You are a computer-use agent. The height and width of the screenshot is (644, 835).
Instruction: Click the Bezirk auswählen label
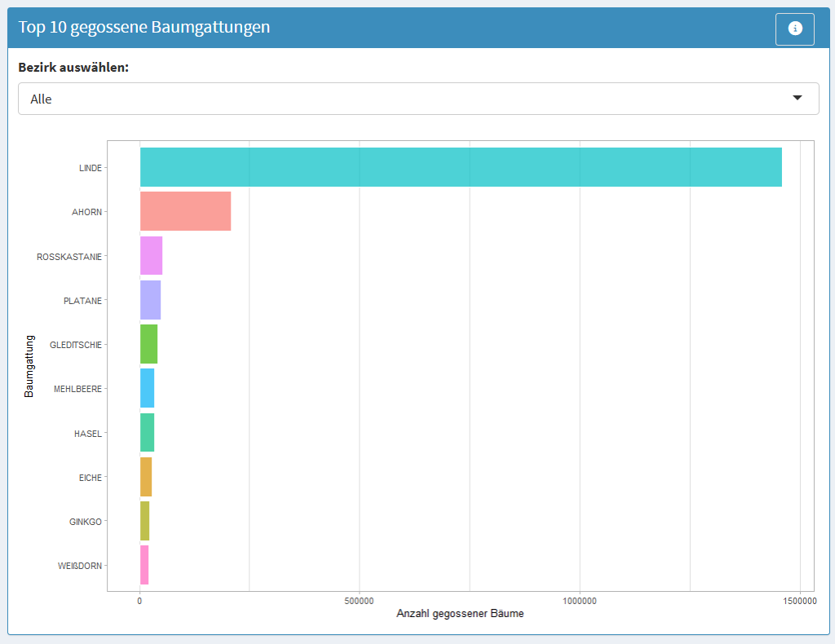click(x=73, y=67)
